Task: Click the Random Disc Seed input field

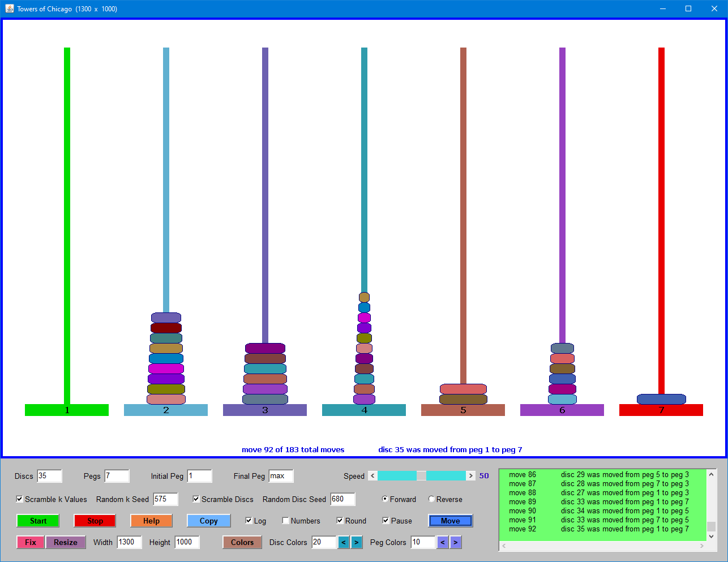Action: [342, 499]
